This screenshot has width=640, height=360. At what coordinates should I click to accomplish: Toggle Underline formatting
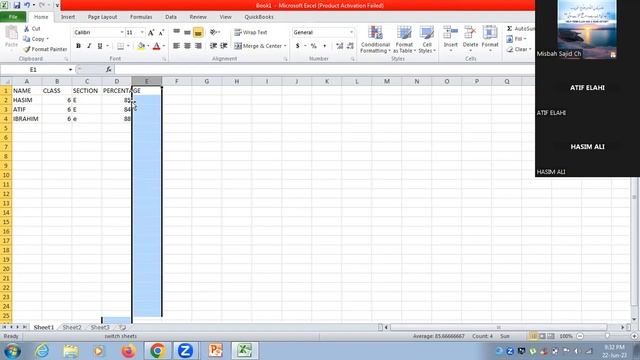pos(100,46)
